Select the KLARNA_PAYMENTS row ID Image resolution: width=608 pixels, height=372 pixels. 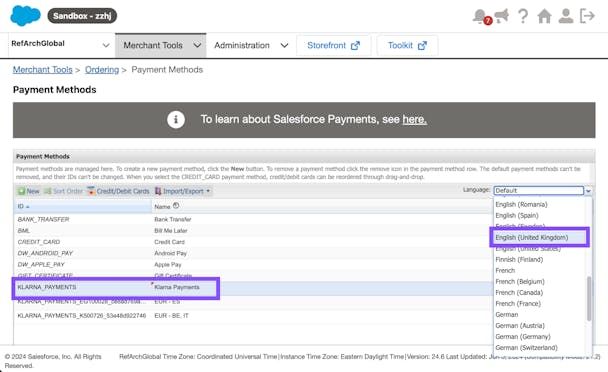point(47,287)
